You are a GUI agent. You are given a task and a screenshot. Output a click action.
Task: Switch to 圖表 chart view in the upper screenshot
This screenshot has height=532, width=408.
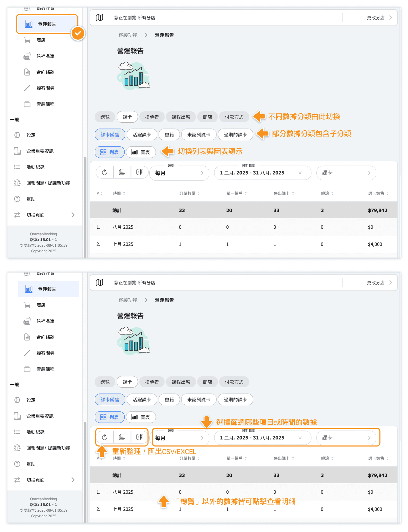(141, 152)
